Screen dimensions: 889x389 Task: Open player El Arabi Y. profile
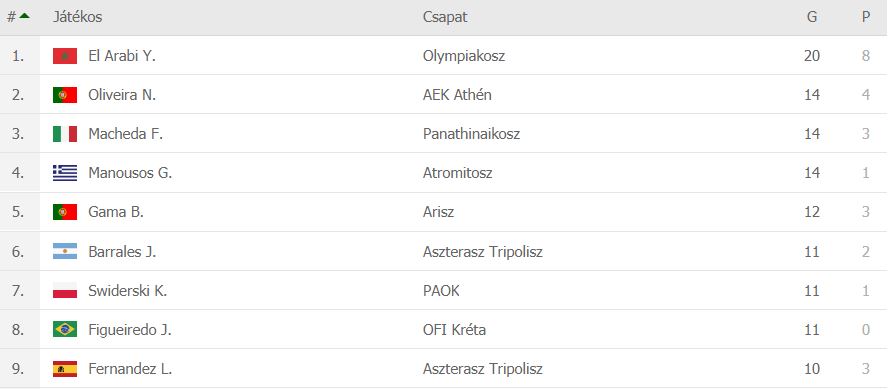[x=122, y=56]
